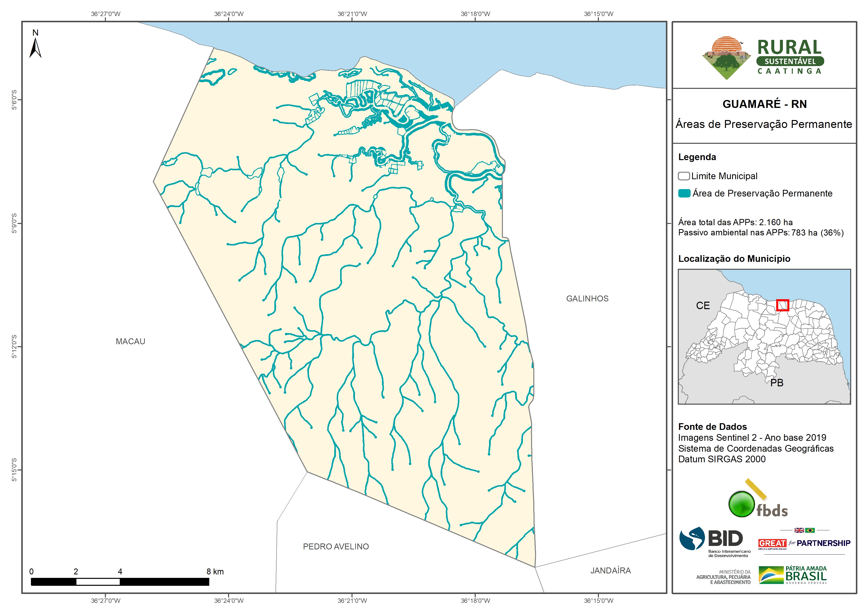The height and width of the screenshot is (614, 868).
Task: Click the Rural Sustentável Caatinga logo
Action: click(x=763, y=58)
